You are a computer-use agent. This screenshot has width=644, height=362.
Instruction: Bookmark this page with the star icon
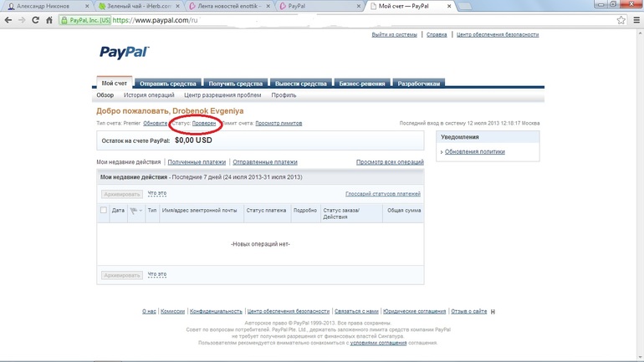[x=621, y=20]
